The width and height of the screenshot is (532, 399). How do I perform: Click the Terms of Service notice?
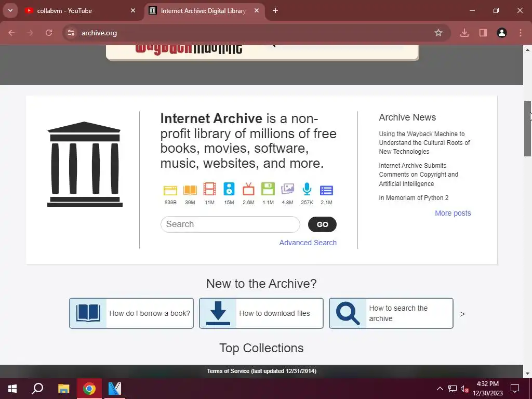[262, 371]
